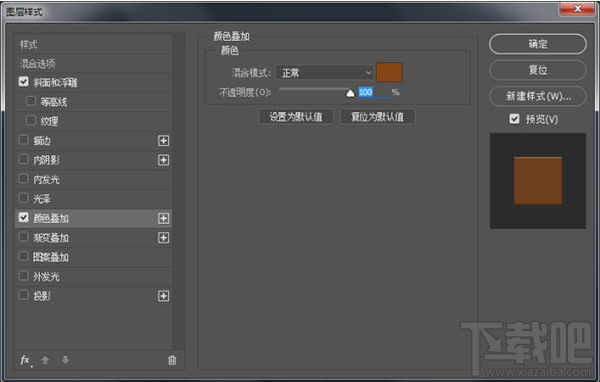This screenshot has width=600, height=382.
Task: Add another 内阴影 effect via plus icon
Action: [163, 160]
